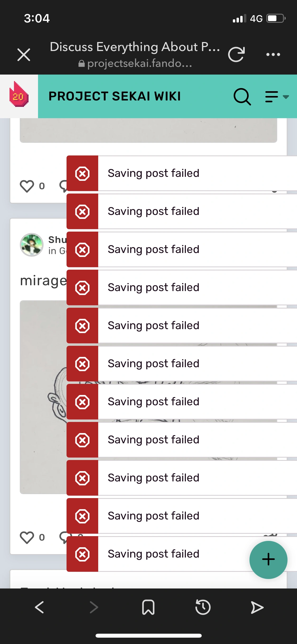View browsing history via clock icon
The height and width of the screenshot is (644, 297).
(x=203, y=607)
